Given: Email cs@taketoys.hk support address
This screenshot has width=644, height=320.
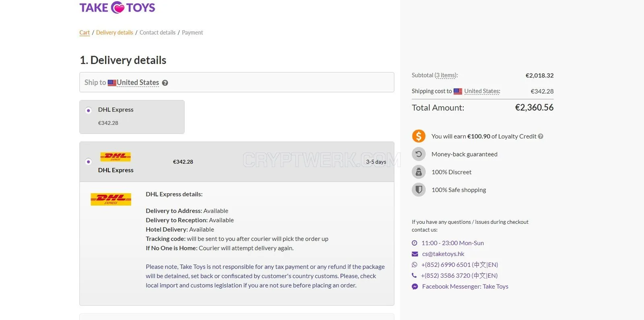Looking at the screenshot, I should (443, 254).
